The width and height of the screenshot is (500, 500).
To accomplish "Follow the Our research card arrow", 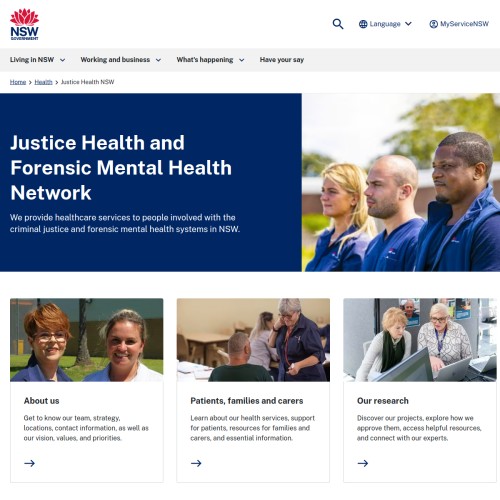I will click(363, 463).
